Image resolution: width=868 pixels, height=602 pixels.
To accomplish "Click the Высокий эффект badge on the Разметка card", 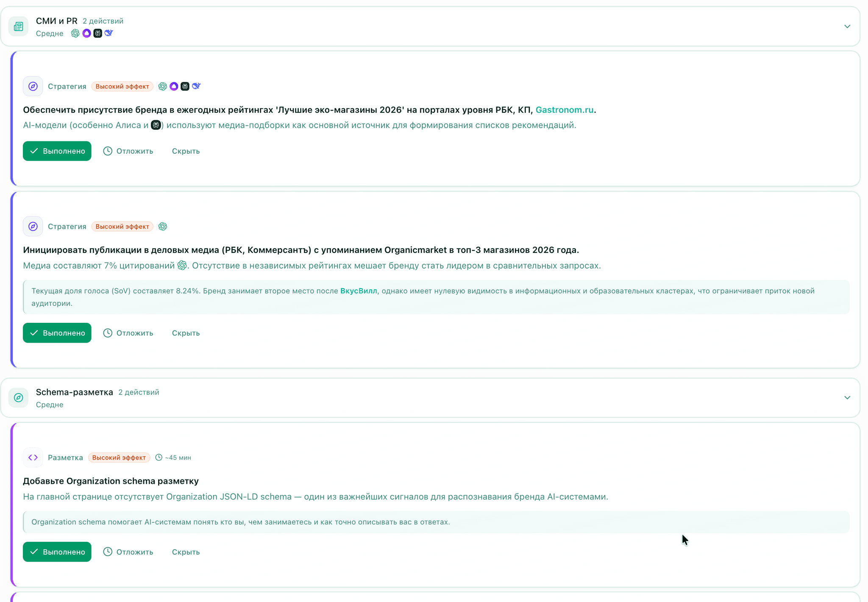I will tap(119, 457).
